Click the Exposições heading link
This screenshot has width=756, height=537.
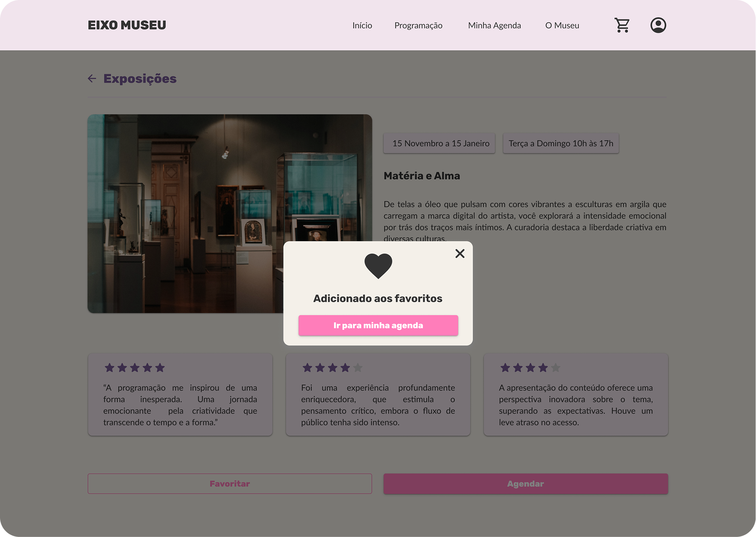click(140, 78)
